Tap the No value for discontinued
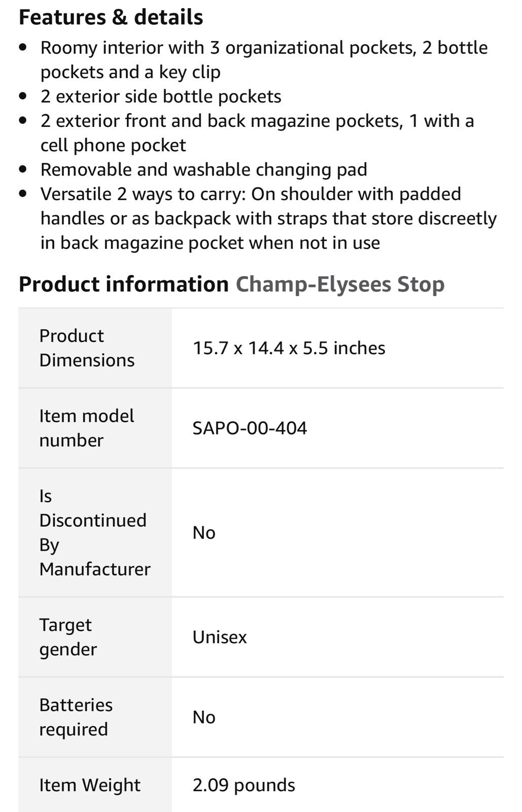522x812 pixels. (x=204, y=533)
